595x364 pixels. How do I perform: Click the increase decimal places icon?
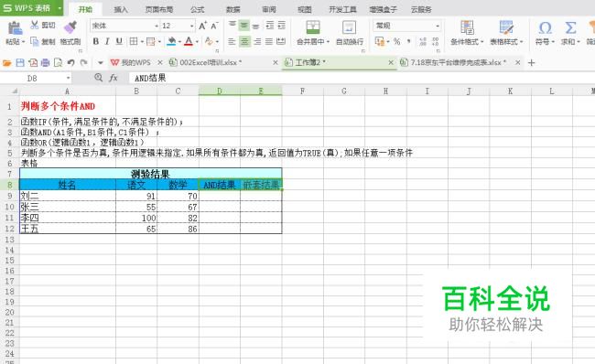423,41
